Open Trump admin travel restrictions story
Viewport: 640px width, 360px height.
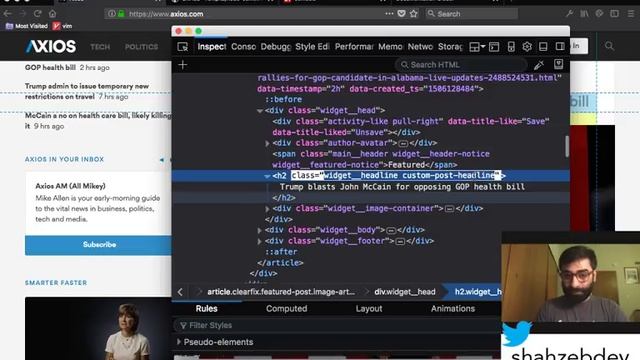point(87,91)
